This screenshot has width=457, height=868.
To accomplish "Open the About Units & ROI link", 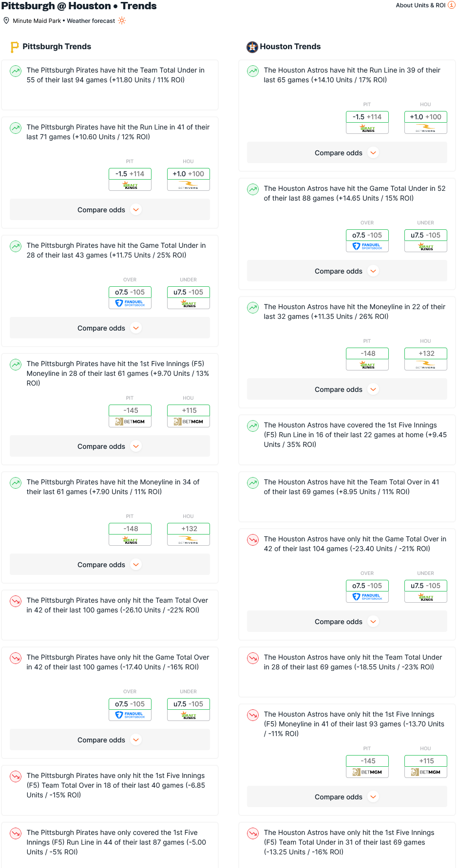I will [420, 5].
